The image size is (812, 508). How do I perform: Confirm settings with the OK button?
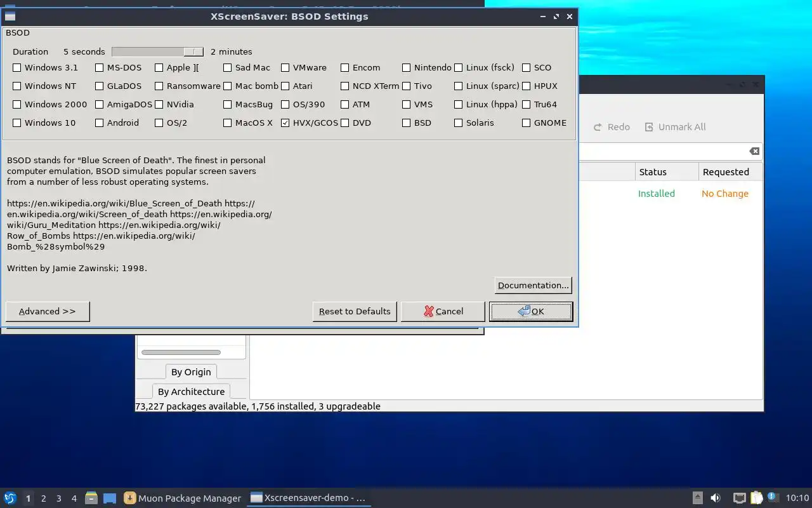[531, 311]
